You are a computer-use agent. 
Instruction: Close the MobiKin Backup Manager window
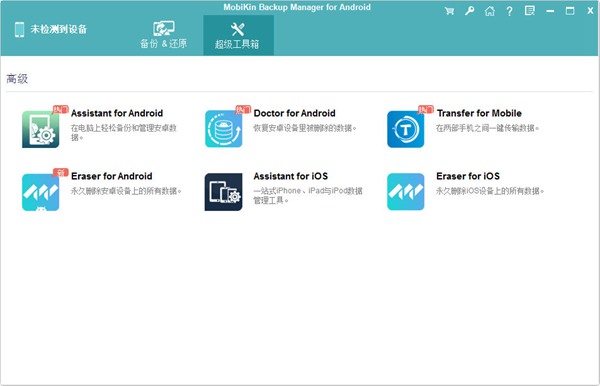[590, 11]
